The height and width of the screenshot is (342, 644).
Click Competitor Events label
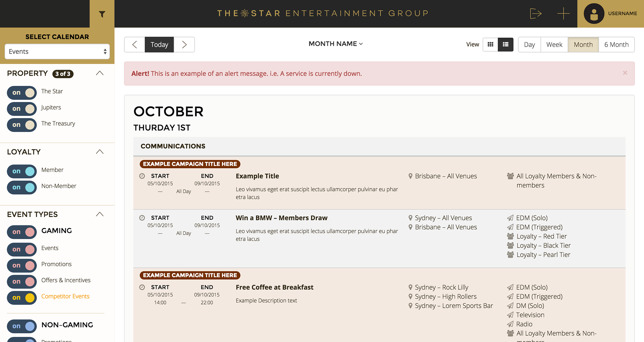click(65, 296)
